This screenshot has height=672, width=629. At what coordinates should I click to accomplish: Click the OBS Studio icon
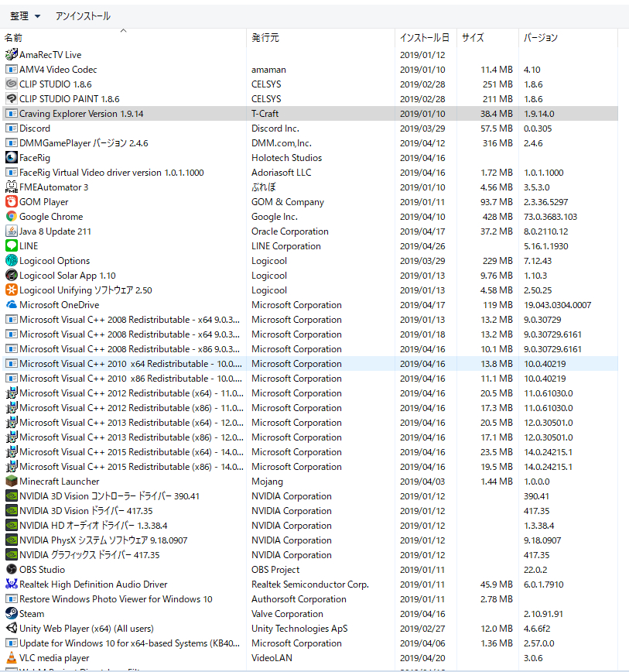pyautogui.click(x=11, y=570)
